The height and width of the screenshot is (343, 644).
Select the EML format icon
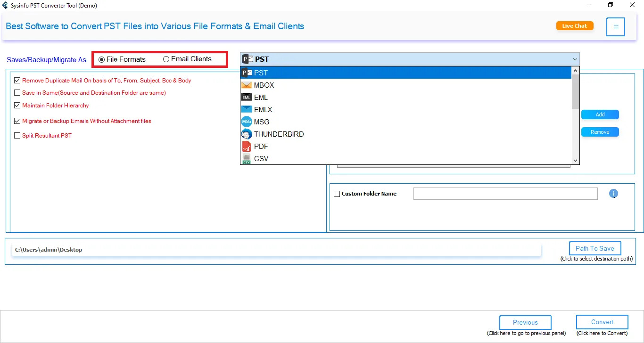pyautogui.click(x=246, y=97)
